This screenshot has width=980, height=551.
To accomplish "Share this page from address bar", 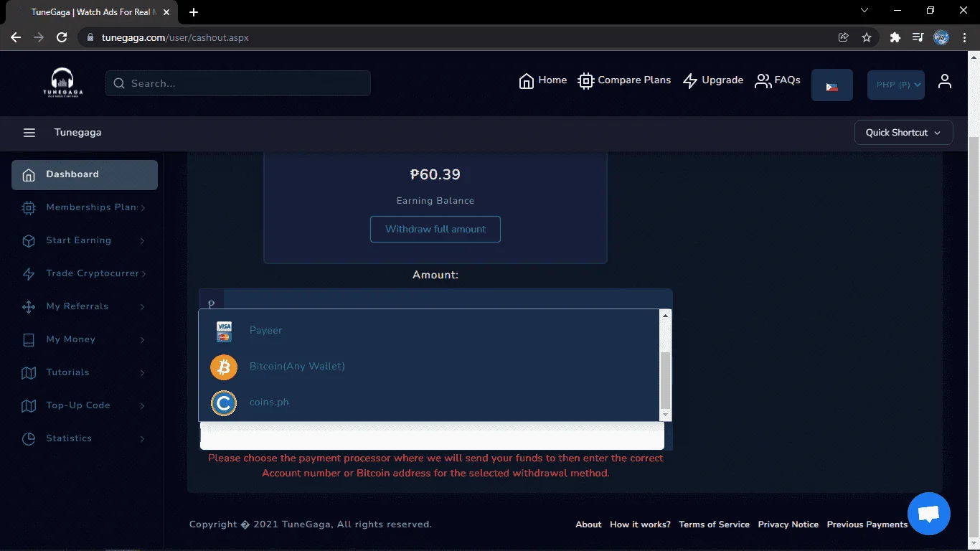I will [844, 37].
